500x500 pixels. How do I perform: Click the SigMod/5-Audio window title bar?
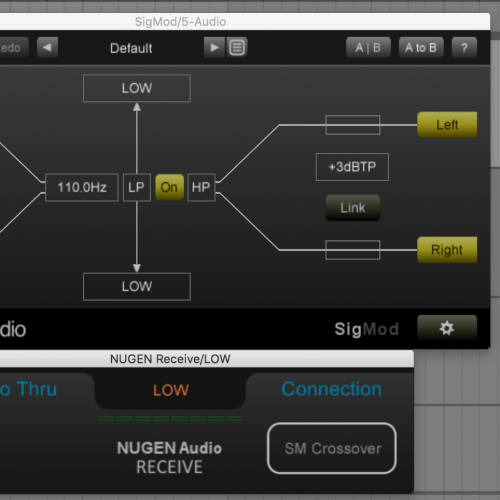point(245,22)
